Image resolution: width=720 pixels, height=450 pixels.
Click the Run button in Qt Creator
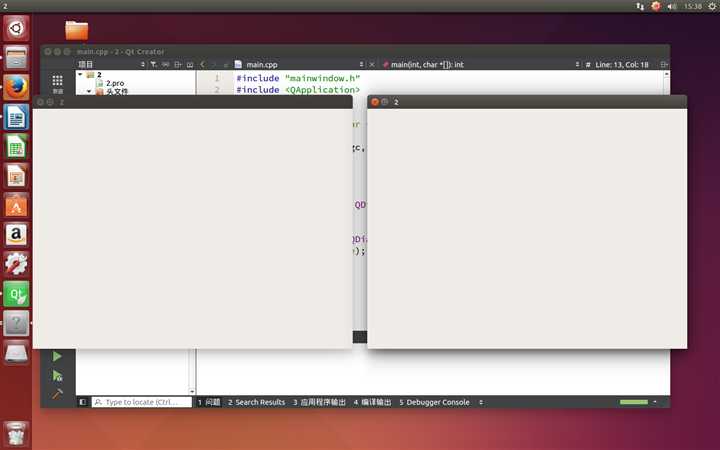coord(57,356)
